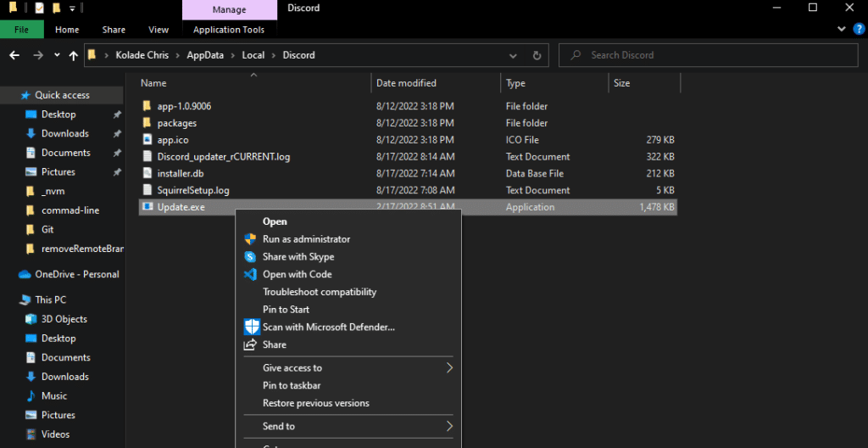Screen dimensions: 868x448
Task: Click Kolade Chris in the breadcrumb
Action: pyautogui.click(x=141, y=55)
